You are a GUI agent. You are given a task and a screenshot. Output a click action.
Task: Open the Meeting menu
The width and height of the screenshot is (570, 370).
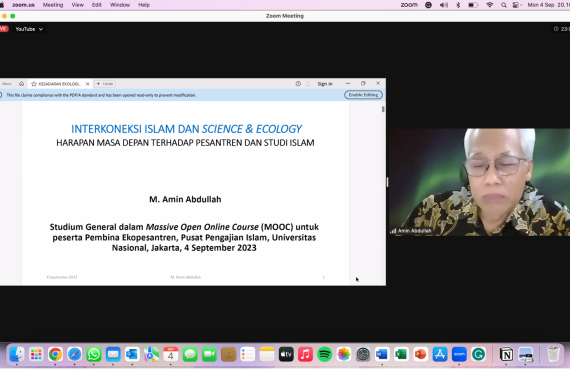(x=53, y=5)
